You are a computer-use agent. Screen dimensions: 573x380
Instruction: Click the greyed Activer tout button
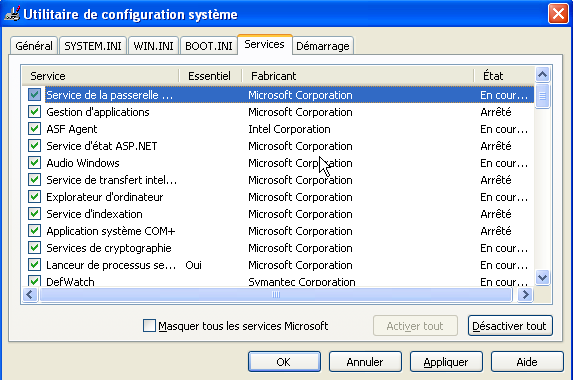pyautogui.click(x=415, y=326)
